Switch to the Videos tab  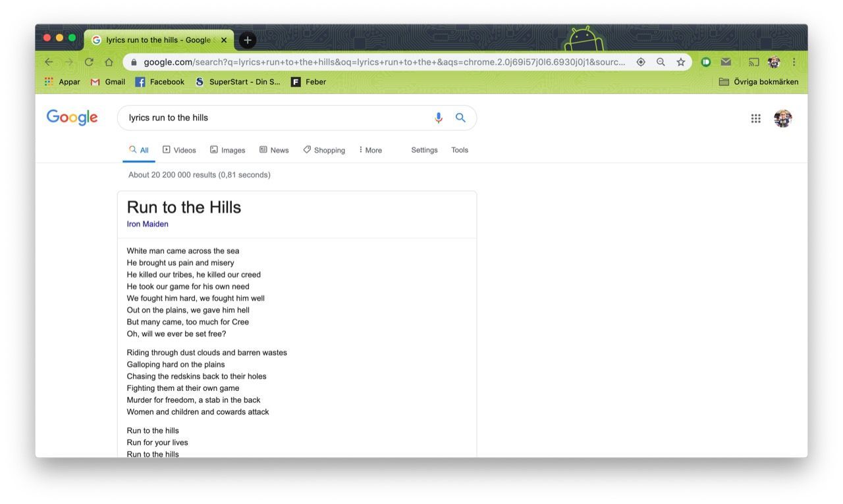click(x=179, y=150)
